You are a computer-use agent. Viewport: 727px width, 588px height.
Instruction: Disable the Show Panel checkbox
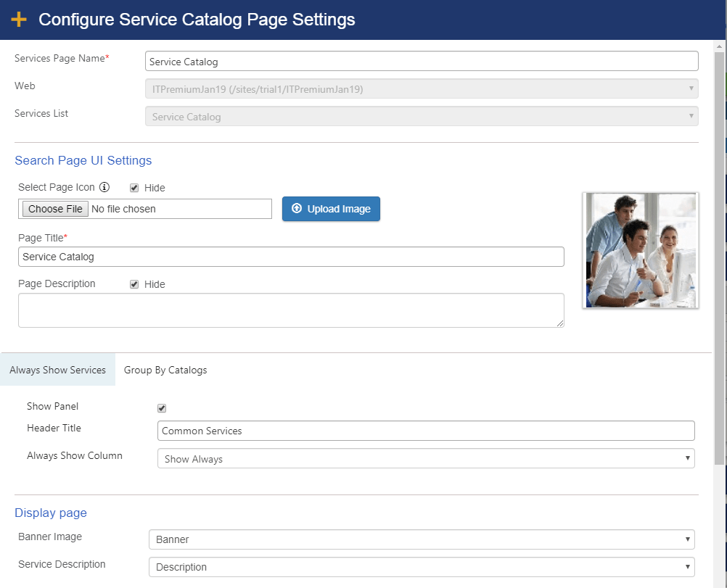click(x=162, y=408)
